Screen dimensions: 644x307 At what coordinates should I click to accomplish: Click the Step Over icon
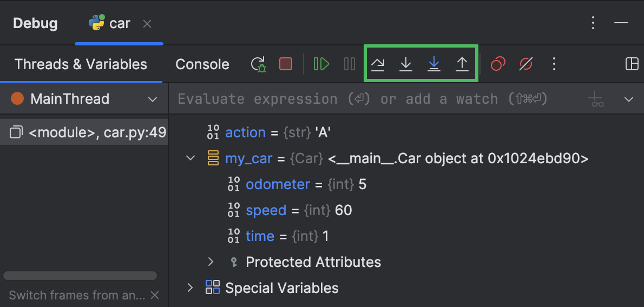tap(378, 64)
